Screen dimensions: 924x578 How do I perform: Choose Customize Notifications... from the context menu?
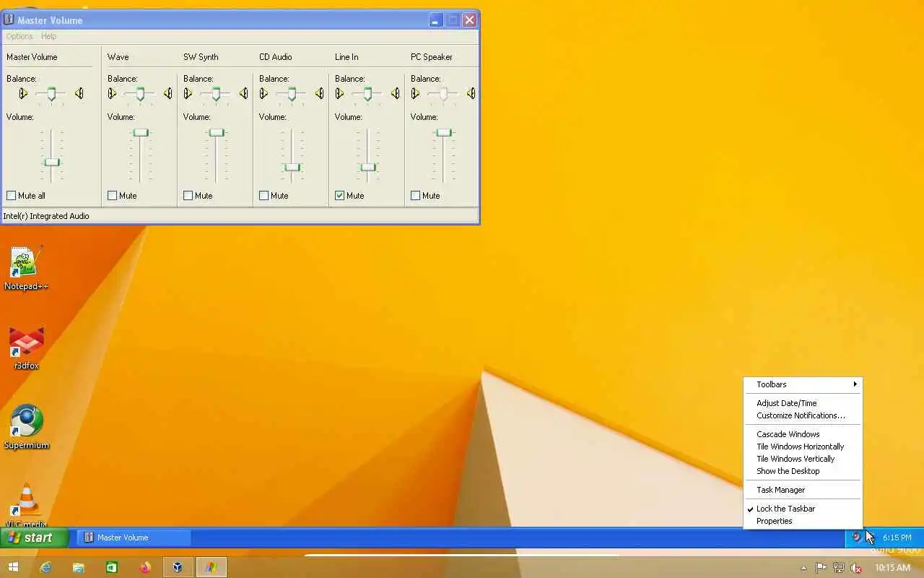coord(803,415)
